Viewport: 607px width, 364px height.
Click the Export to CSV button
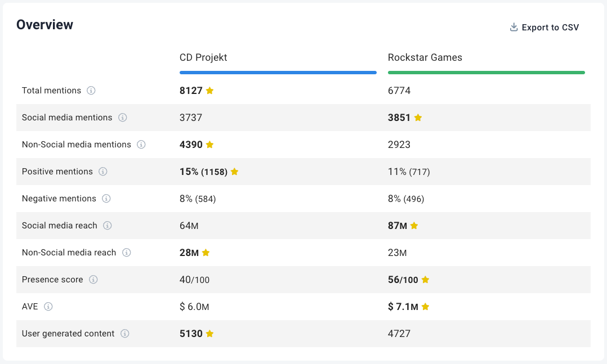click(x=544, y=28)
